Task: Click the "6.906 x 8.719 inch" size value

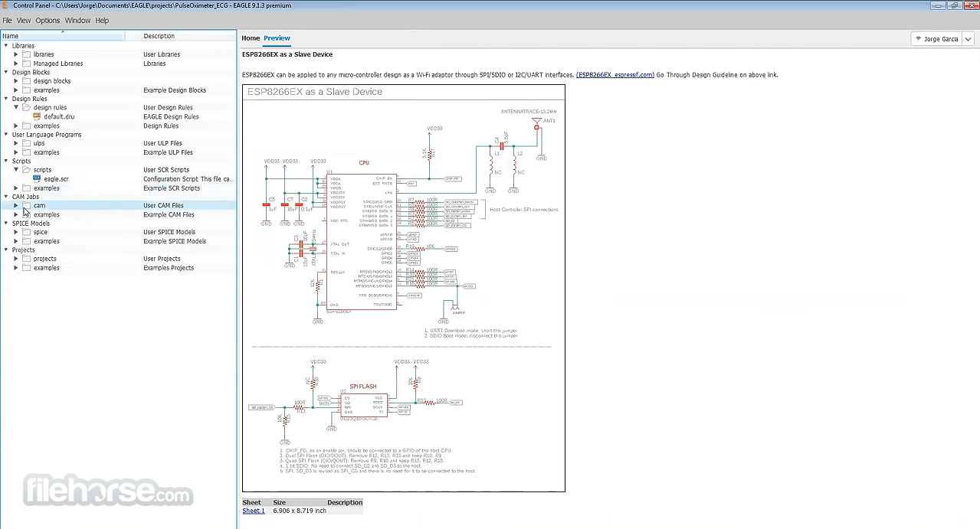Action: pyautogui.click(x=300, y=511)
